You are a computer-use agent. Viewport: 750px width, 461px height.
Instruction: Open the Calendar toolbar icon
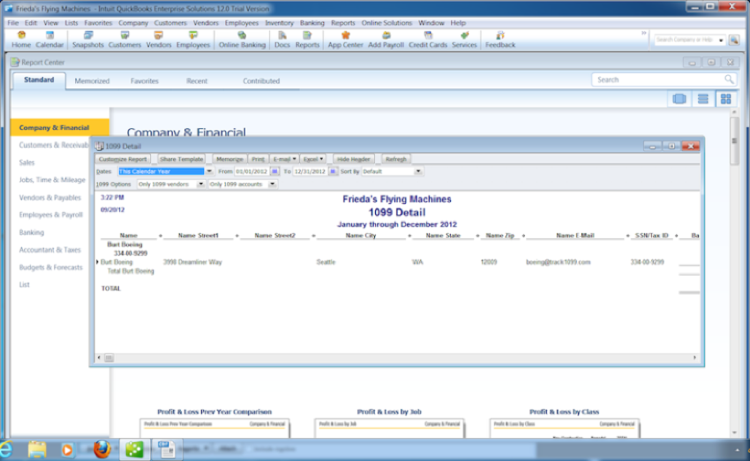point(50,40)
